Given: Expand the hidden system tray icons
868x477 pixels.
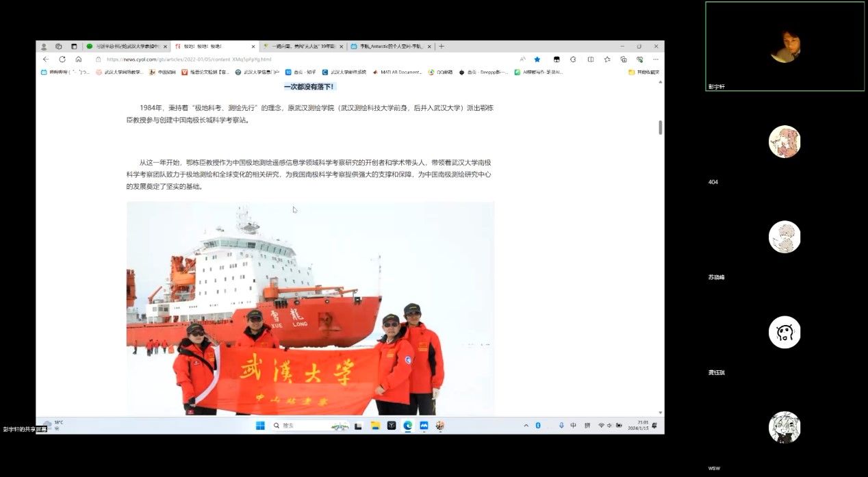Looking at the screenshot, I should [x=526, y=426].
